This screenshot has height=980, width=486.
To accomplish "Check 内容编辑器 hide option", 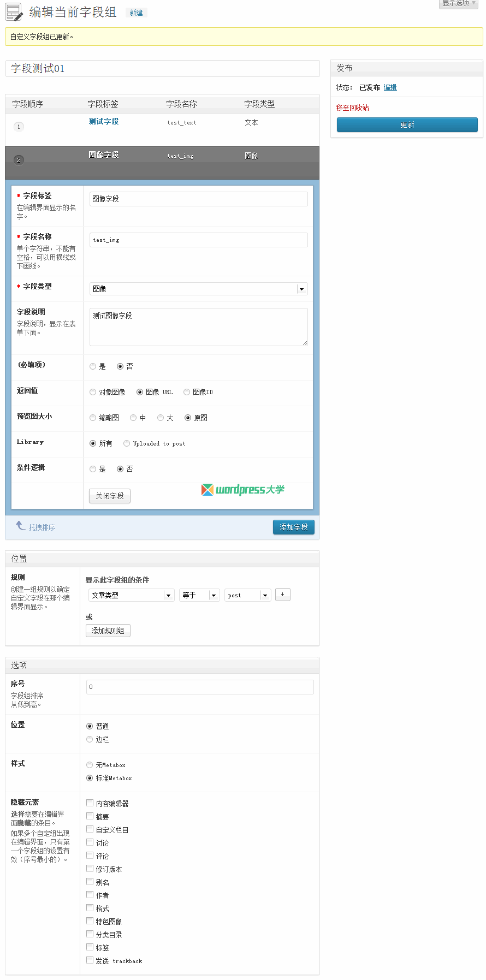I will click(90, 803).
